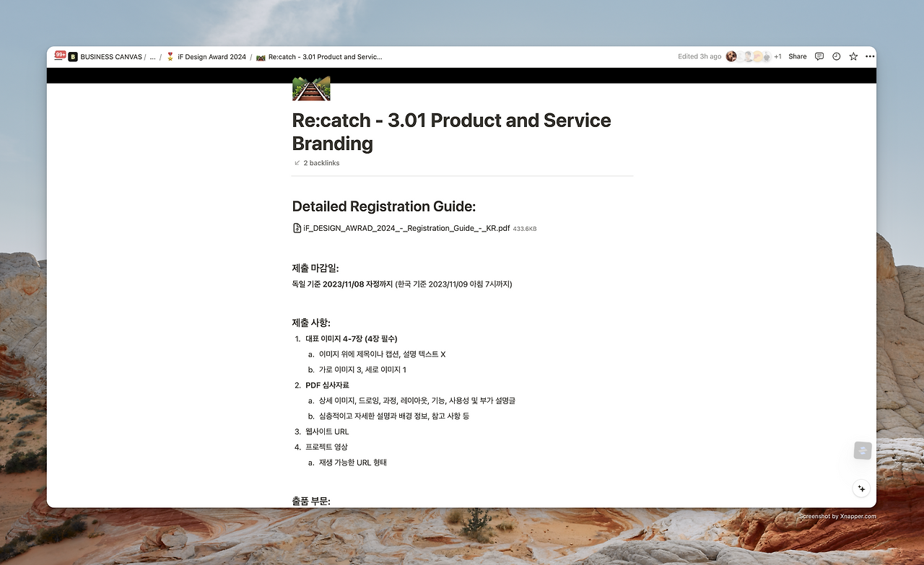This screenshot has height=565, width=924.
Task: Favorite this page with star icon
Action: coord(853,56)
